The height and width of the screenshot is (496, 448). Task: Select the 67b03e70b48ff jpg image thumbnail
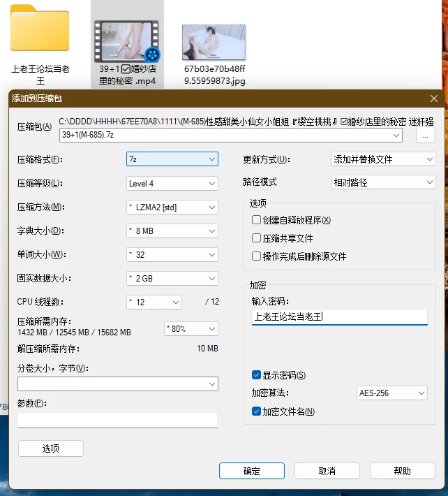coord(214,42)
